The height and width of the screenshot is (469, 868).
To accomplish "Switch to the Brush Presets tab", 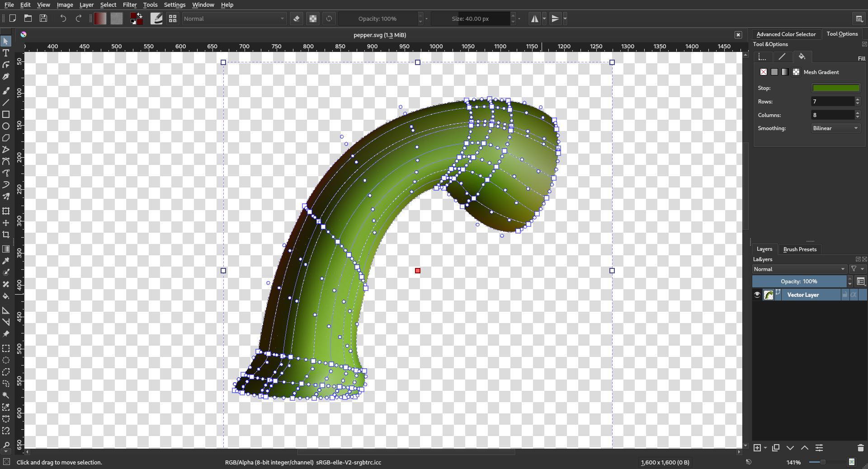I will coord(799,249).
